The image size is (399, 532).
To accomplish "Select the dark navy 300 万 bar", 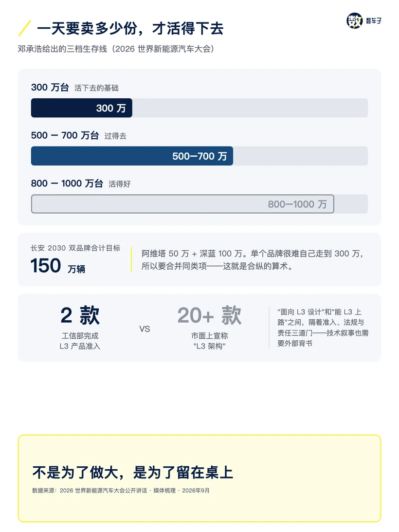I will point(81,108).
